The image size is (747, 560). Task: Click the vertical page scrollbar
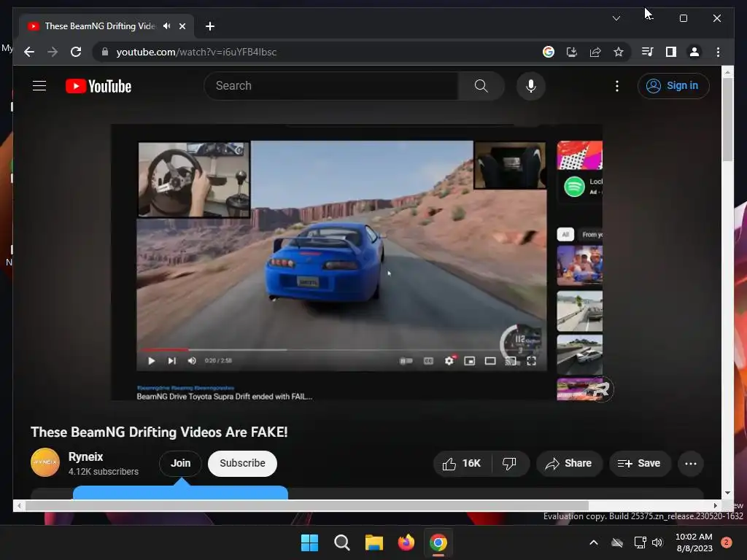point(727,120)
